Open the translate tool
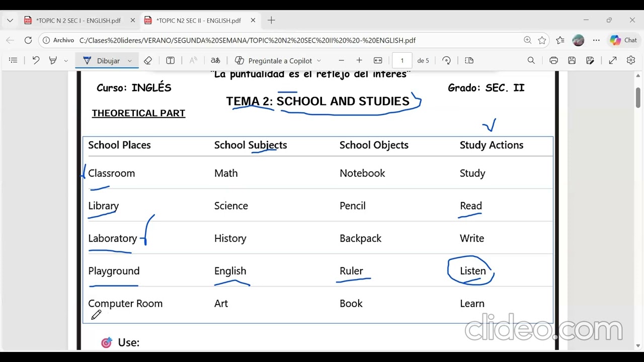The height and width of the screenshot is (362, 644). click(x=215, y=60)
